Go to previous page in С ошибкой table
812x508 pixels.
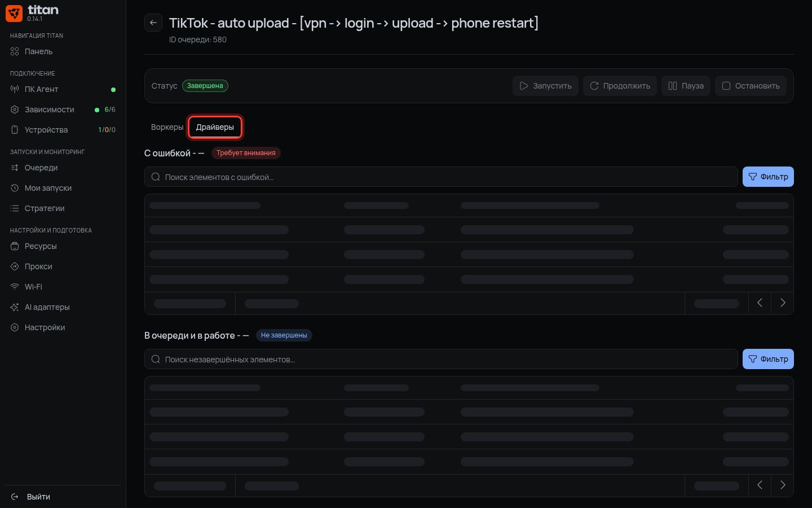(760, 303)
